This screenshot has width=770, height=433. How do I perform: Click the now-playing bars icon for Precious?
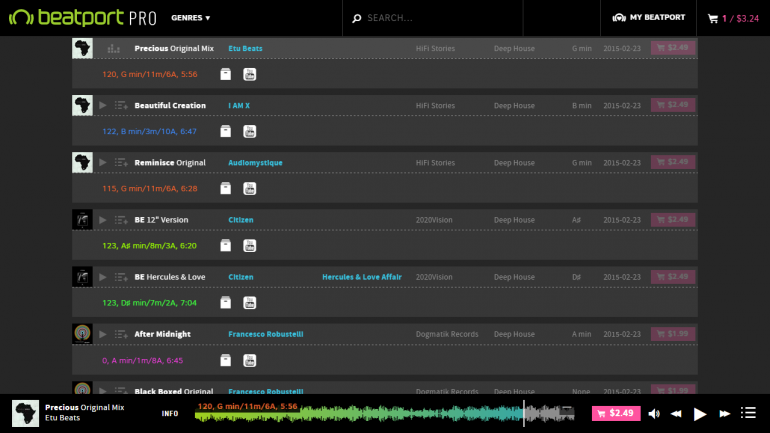[x=113, y=48]
